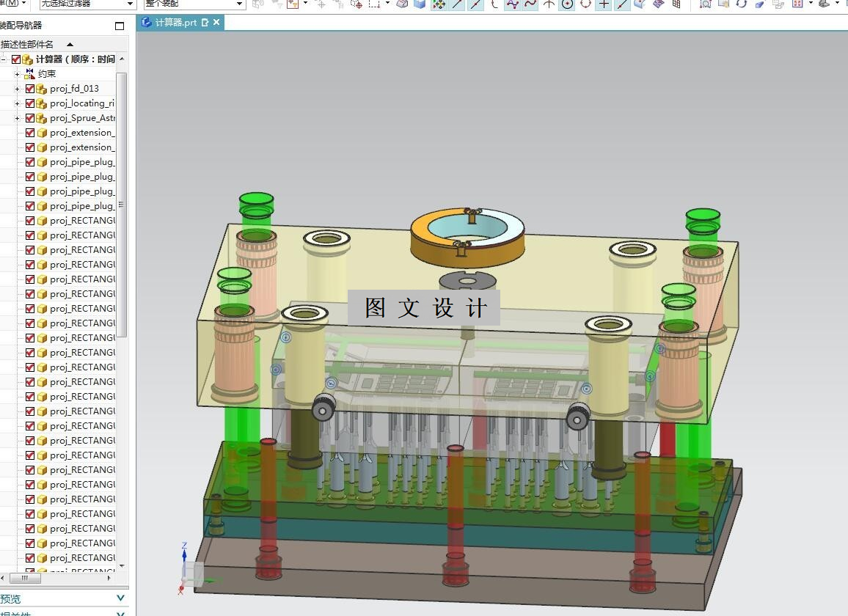Click the 装配导航器 panel title
Screen dimensions: 848x616
point(21,26)
